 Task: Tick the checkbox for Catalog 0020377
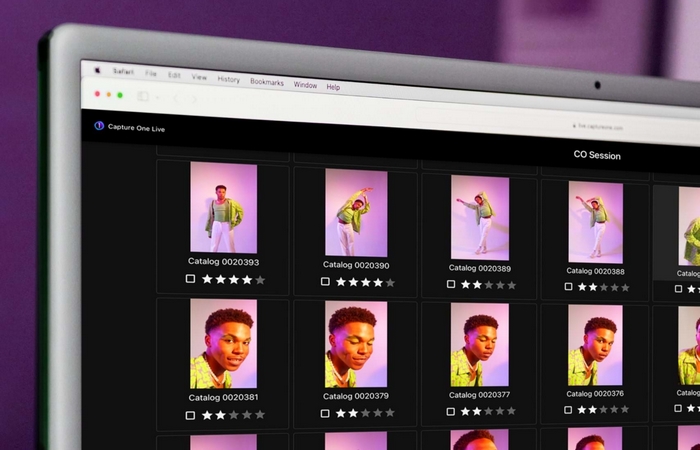pos(451,412)
